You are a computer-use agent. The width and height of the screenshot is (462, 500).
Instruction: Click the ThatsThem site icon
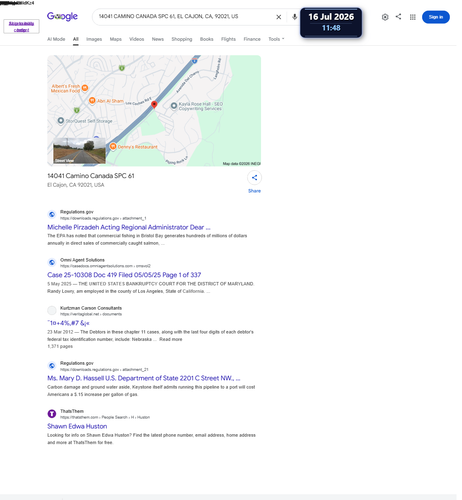[x=52, y=414]
